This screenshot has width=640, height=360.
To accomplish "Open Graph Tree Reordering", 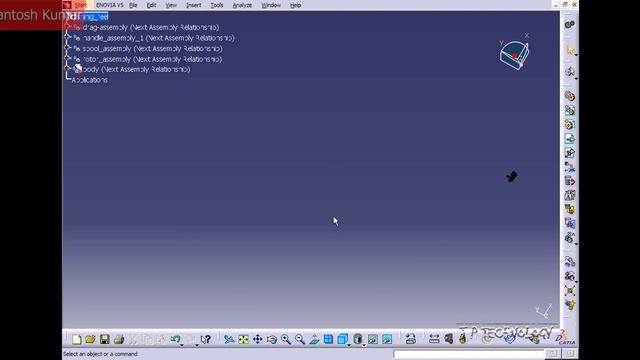I will coord(570,181).
